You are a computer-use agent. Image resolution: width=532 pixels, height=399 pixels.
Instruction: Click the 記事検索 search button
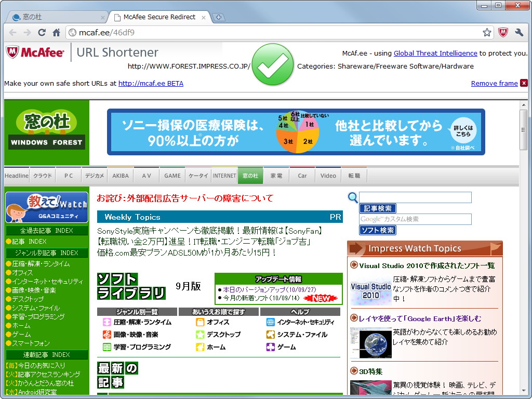[x=378, y=208]
